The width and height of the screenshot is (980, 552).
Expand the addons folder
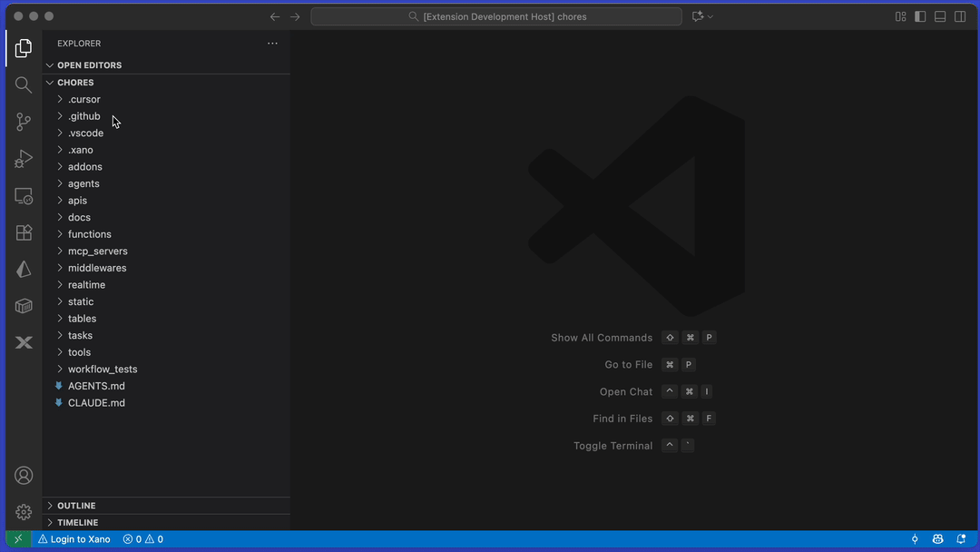166,167
